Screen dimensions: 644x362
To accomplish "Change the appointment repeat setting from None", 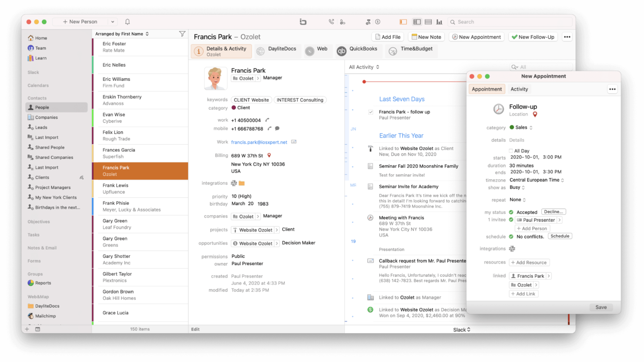I will [x=517, y=199].
